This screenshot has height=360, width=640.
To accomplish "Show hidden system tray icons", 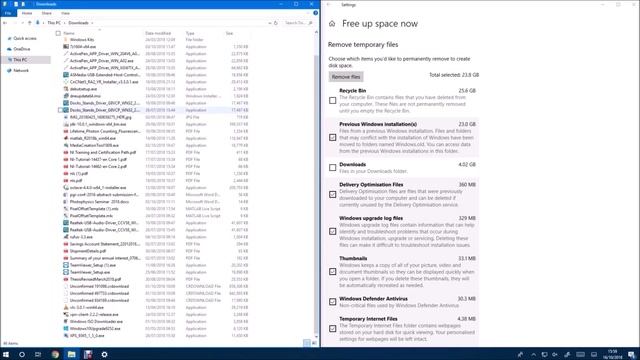I will tap(533, 354).
